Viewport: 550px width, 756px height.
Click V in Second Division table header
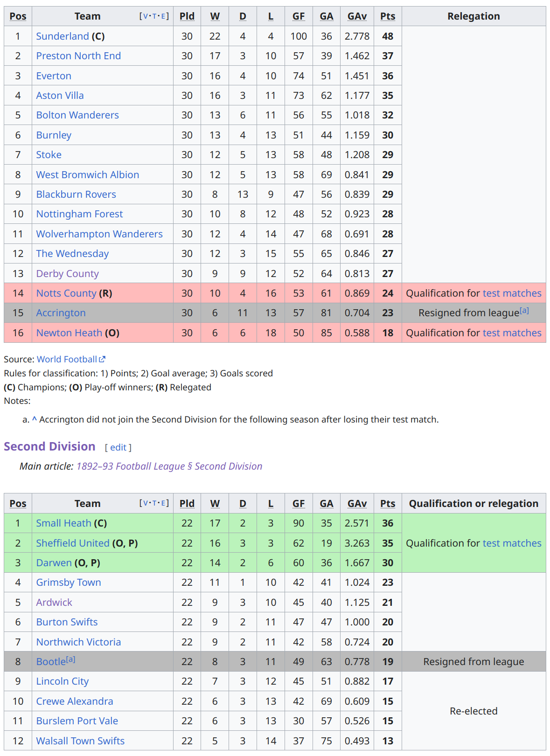(146, 503)
